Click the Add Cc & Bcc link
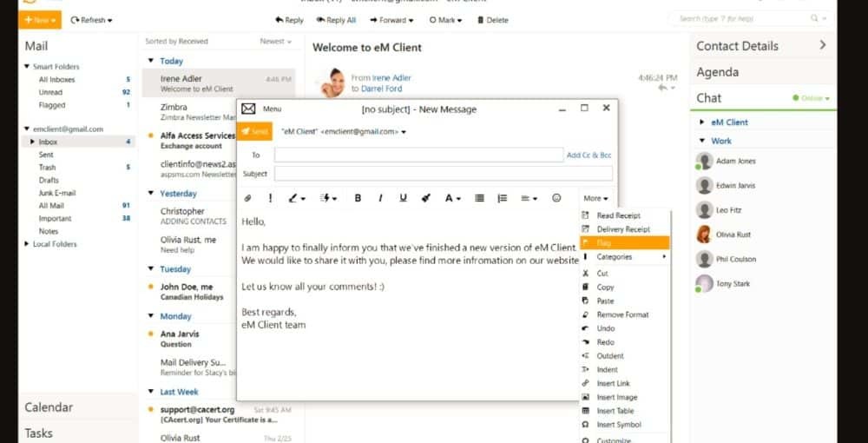The width and height of the screenshot is (868, 443). pyautogui.click(x=589, y=155)
